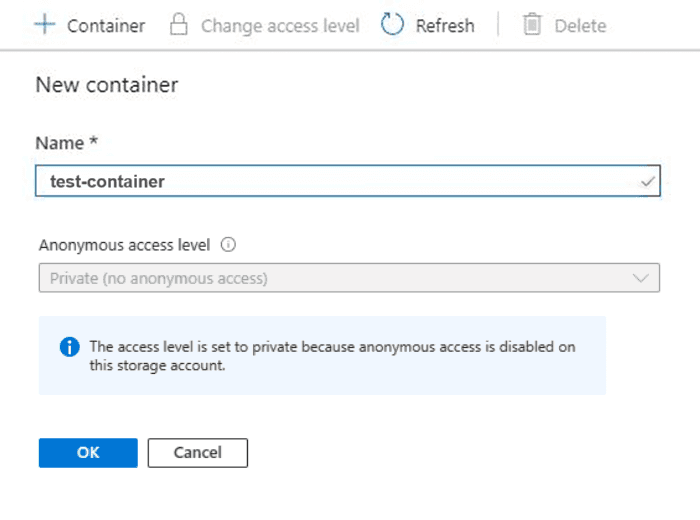Expand the anonymous access level chevron
Image resolution: width=700 pixels, height=520 pixels.
641,278
